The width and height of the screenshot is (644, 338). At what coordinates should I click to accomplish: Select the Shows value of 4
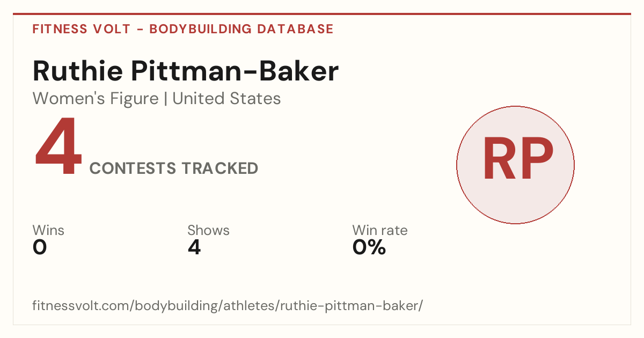(194, 247)
